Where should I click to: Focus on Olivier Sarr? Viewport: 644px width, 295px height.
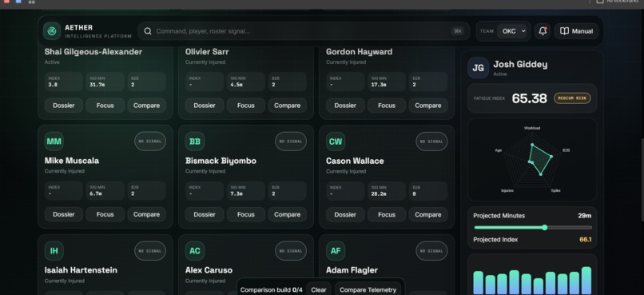(x=246, y=106)
